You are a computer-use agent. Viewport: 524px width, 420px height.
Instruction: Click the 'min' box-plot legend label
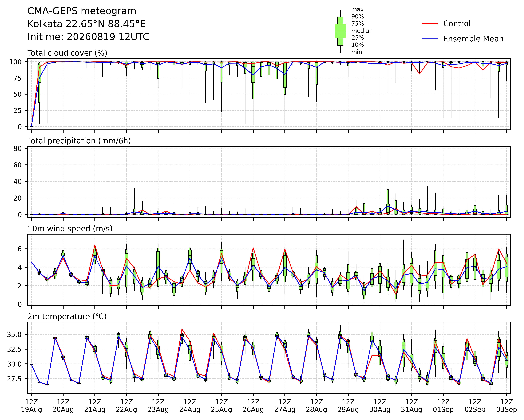(x=357, y=52)
